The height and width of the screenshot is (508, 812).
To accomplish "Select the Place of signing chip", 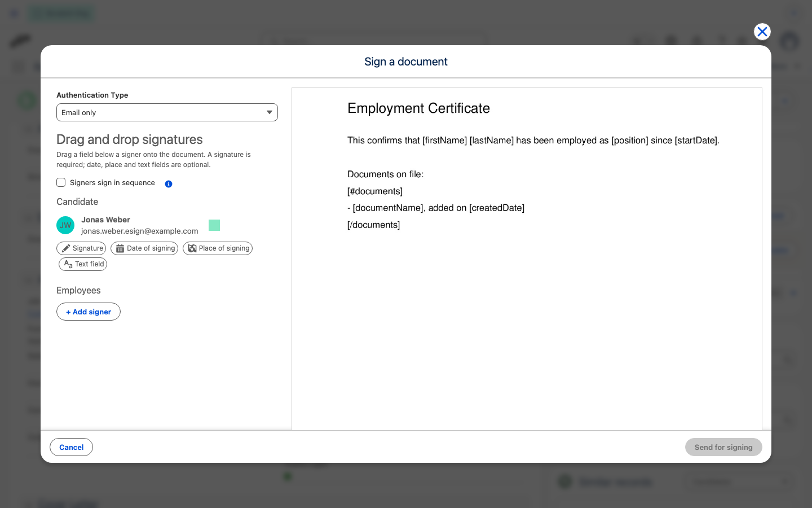I will coord(218,248).
